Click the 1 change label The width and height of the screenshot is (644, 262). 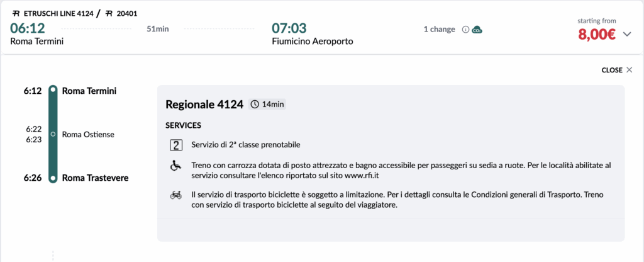coord(440,30)
